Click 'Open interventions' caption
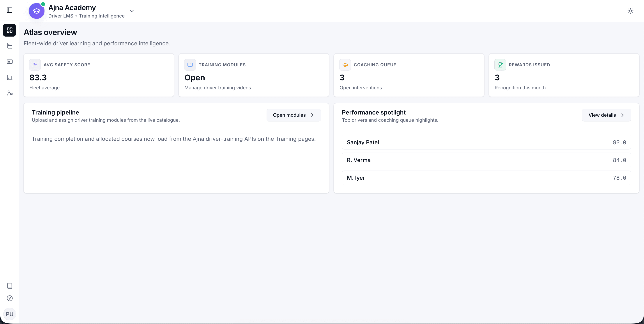This screenshot has height=324, width=644. (x=361, y=88)
